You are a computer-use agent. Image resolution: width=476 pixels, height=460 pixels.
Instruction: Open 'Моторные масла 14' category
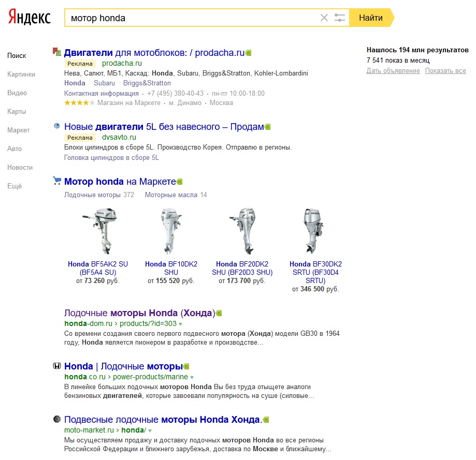176,195
